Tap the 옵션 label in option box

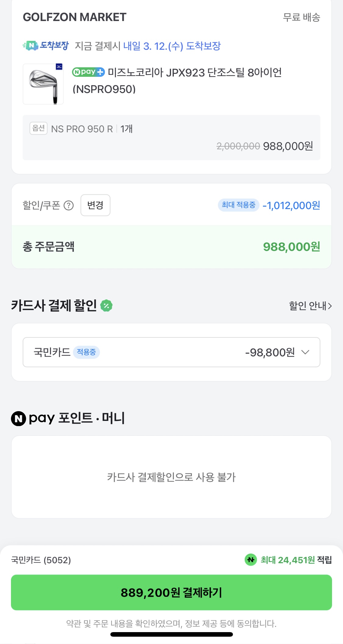click(x=38, y=128)
